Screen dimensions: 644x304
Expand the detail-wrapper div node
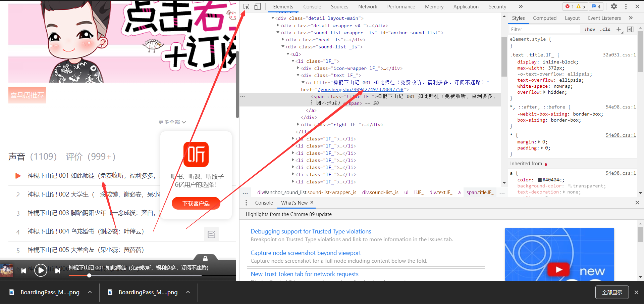pyautogui.click(x=278, y=26)
